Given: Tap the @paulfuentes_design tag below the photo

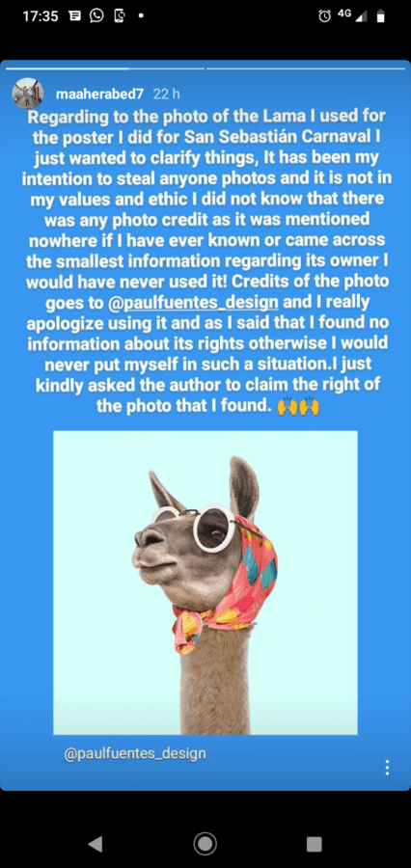Looking at the screenshot, I should pyautogui.click(x=135, y=753).
